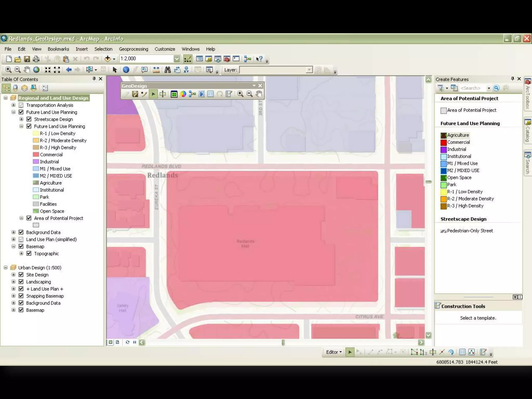Image resolution: width=532 pixels, height=399 pixels.
Task: Expand the Background Data group layer
Action: pyautogui.click(x=14, y=232)
